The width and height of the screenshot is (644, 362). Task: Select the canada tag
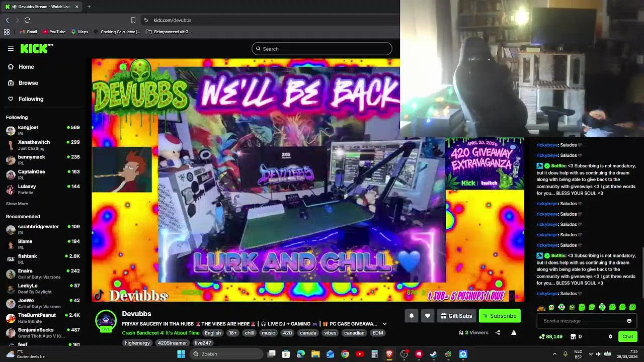(x=308, y=333)
